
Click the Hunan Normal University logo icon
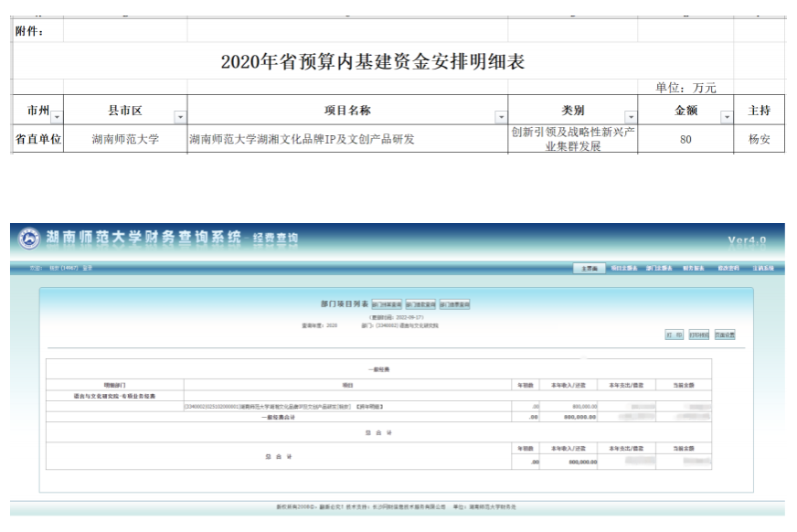(29, 239)
